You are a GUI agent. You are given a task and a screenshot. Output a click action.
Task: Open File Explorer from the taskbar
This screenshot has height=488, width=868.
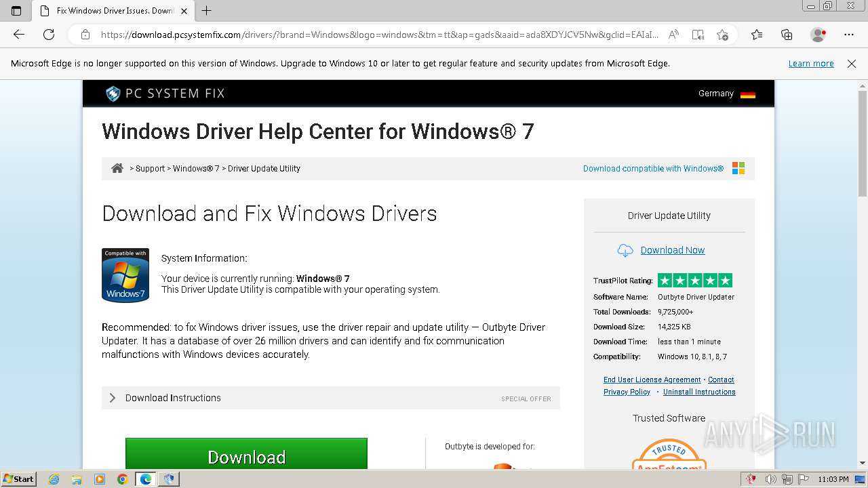click(77, 479)
